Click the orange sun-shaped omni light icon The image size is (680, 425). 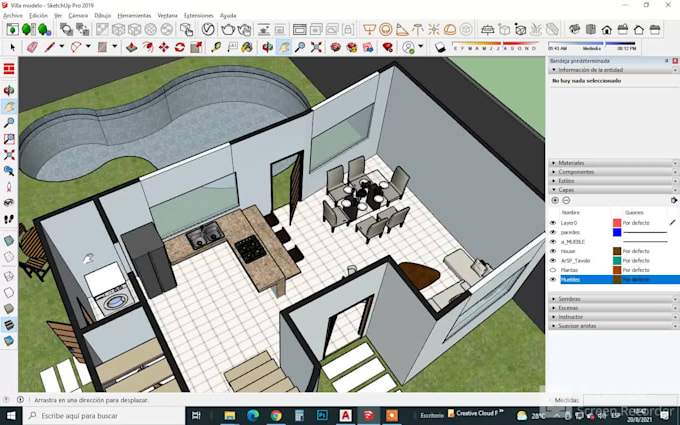click(x=434, y=29)
